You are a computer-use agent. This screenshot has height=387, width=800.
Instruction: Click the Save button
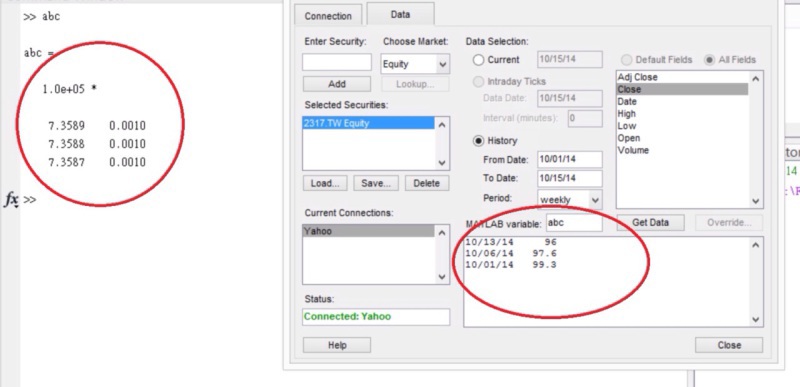click(376, 184)
